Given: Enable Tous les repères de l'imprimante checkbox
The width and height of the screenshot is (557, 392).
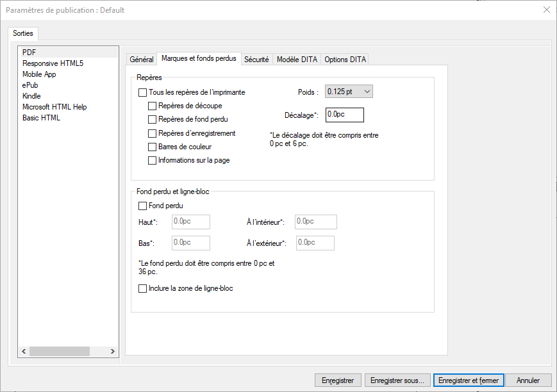Looking at the screenshot, I should [x=143, y=92].
